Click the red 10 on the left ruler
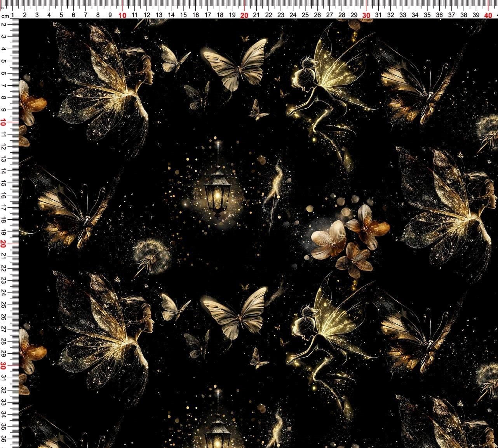Screen dimensions: 498x448 pos(3,122)
